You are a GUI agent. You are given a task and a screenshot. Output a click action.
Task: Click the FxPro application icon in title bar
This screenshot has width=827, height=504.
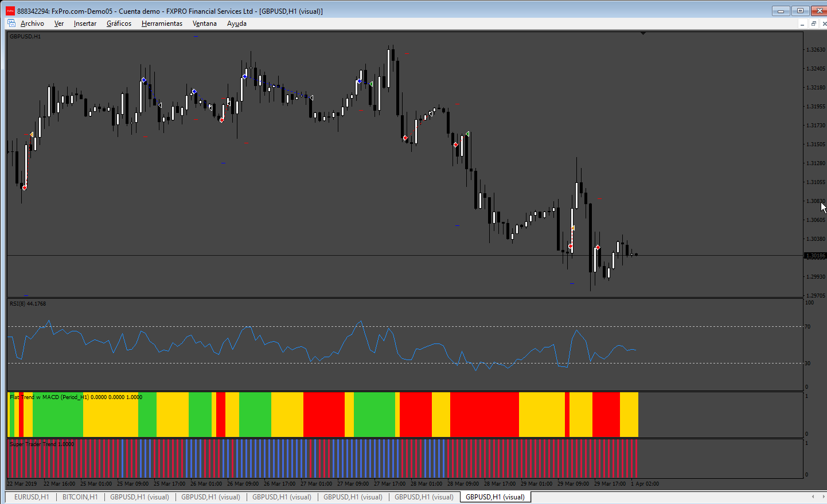[10, 11]
